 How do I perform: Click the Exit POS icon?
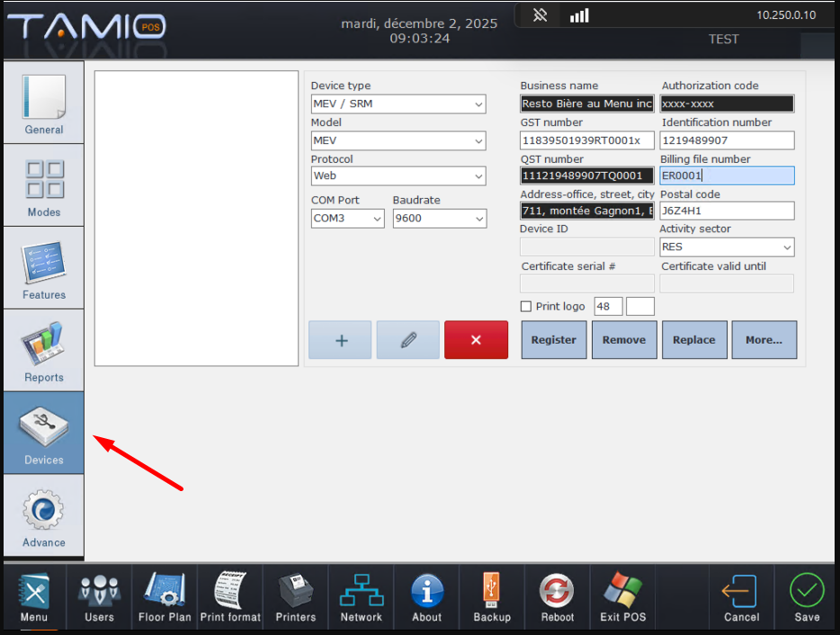pyautogui.click(x=622, y=597)
